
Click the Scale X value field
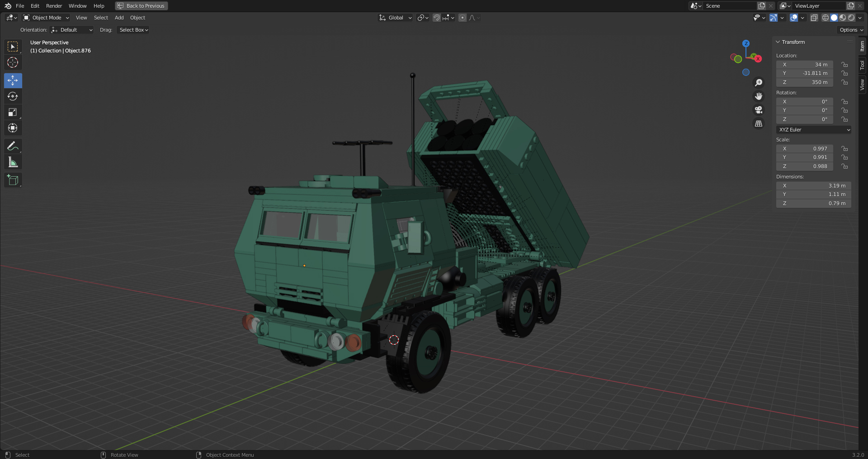pos(805,149)
